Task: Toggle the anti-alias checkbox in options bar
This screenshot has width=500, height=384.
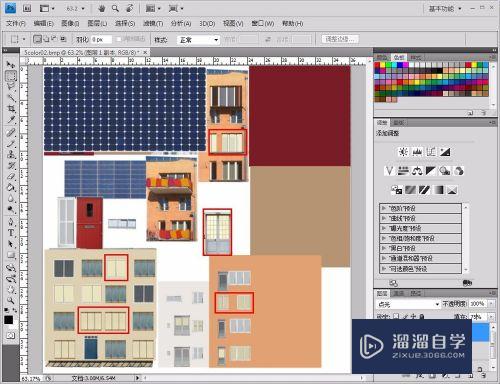Action: coord(118,39)
